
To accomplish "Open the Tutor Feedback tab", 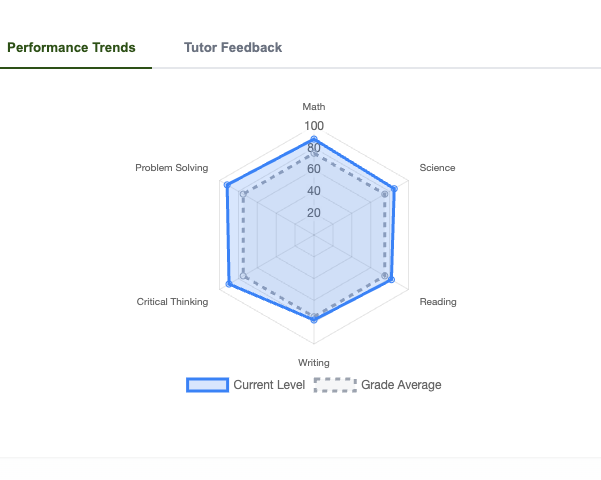I will tap(233, 47).
